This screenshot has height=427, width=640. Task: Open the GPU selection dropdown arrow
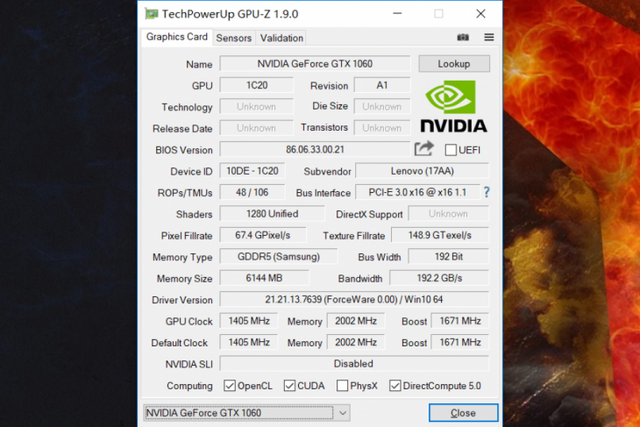(343, 413)
